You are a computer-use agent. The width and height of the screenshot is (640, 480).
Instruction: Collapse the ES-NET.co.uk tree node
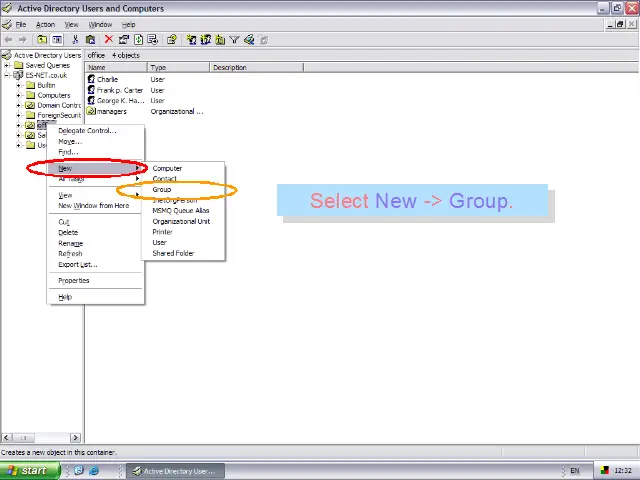click(x=7, y=75)
